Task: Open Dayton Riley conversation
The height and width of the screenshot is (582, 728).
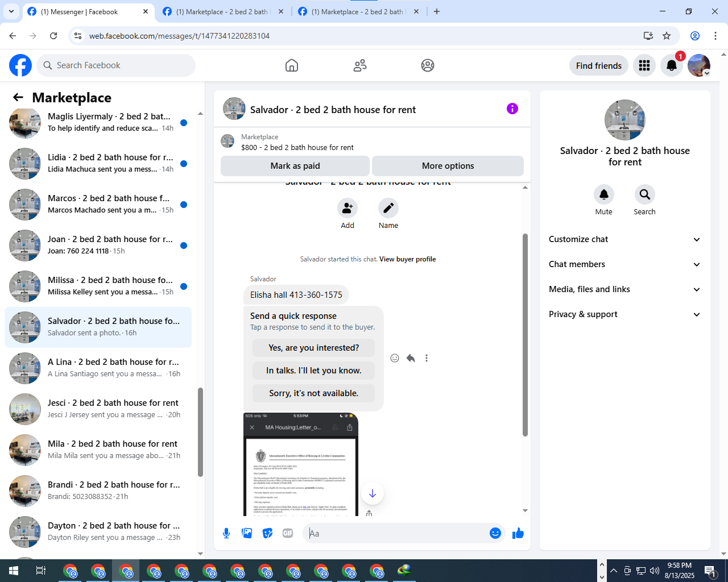Action: [98, 532]
